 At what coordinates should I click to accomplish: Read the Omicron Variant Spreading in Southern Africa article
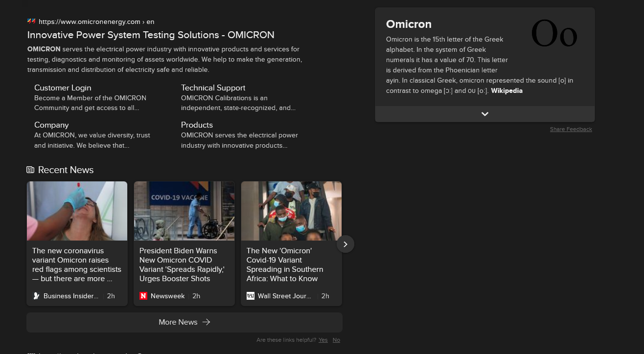click(x=285, y=265)
